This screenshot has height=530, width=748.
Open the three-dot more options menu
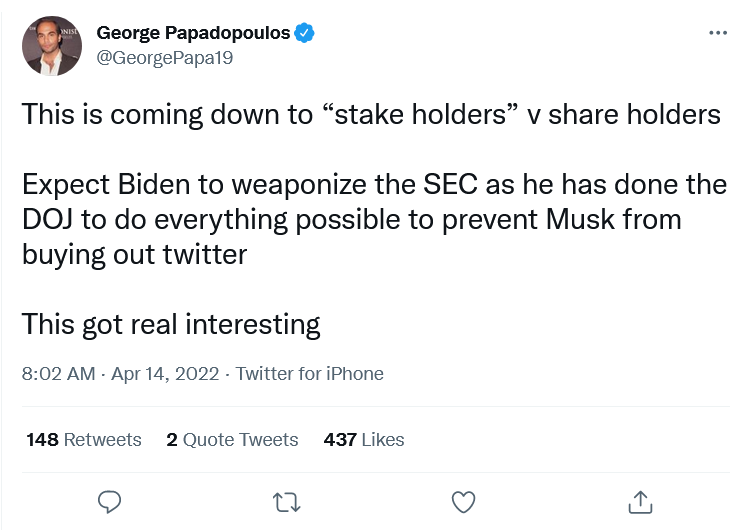point(718,33)
